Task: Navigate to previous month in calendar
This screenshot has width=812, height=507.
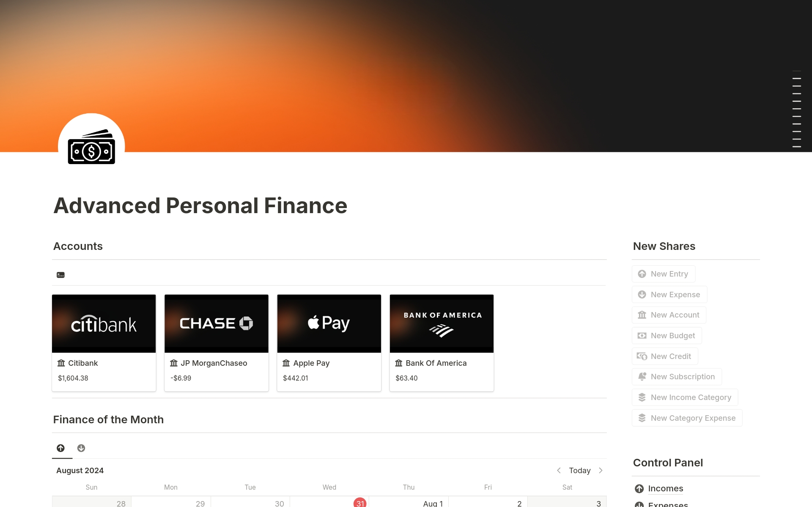Action: [559, 470]
